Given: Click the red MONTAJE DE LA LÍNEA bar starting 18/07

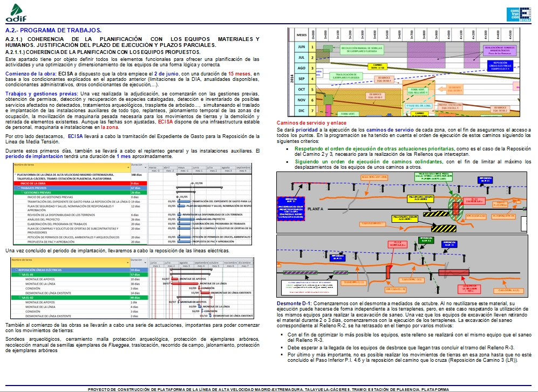Looking at the screenshot, I should [185, 284].
